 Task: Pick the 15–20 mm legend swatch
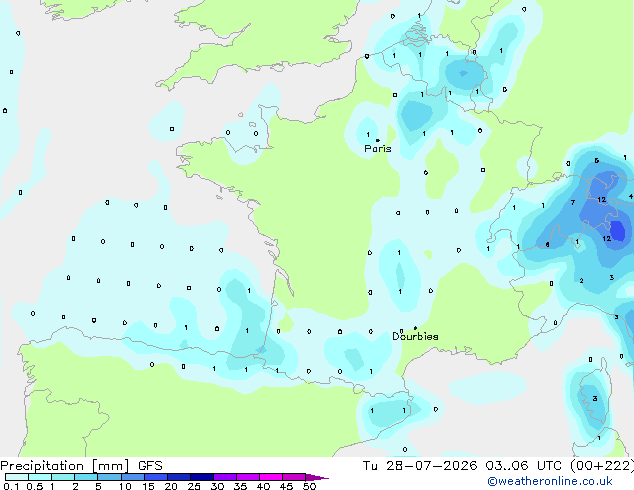coord(156,477)
